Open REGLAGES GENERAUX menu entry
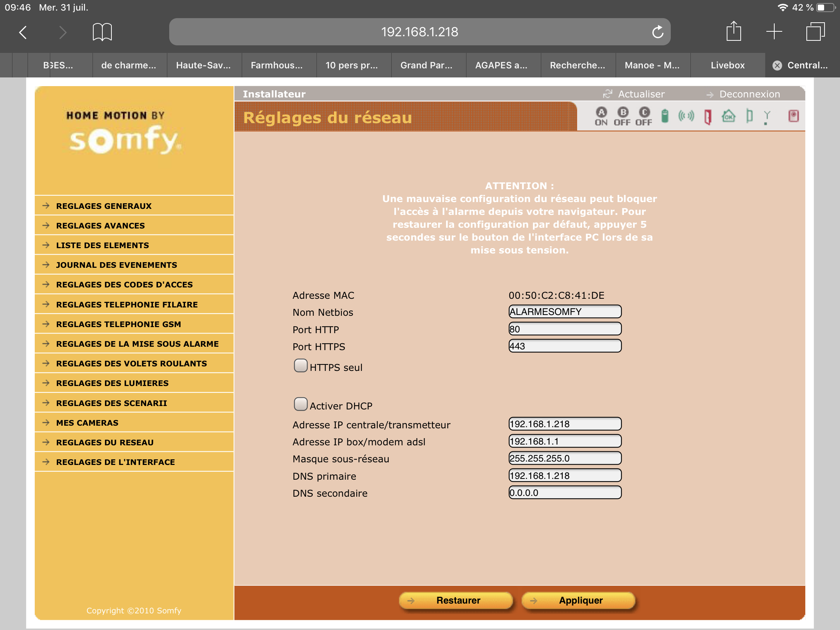 [x=103, y=206]
